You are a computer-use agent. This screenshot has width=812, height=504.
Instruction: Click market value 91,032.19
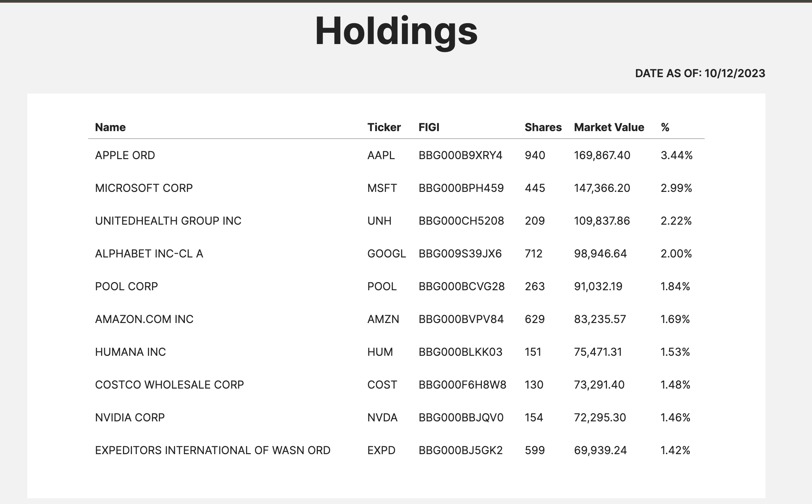coord(598,286)
